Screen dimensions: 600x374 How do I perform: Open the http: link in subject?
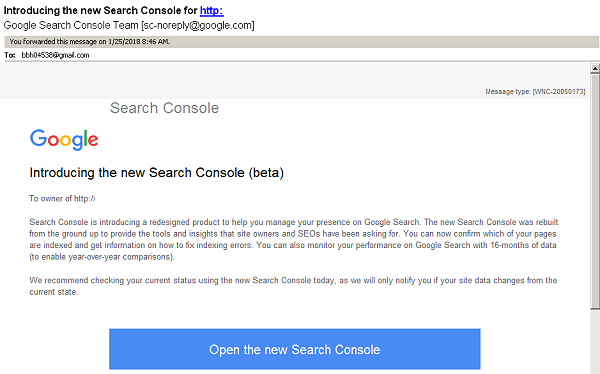tap(212, 10)
